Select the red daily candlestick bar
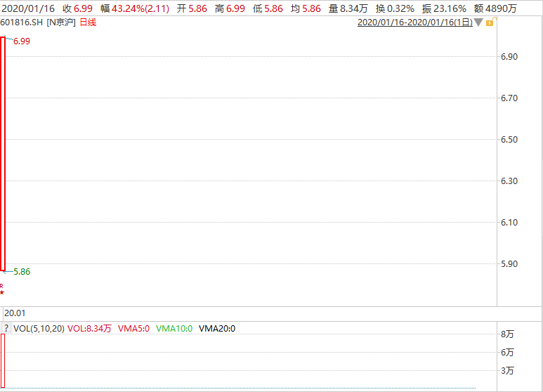Image resolution: width=543 pixels, height=392 pixels. [x=2, y=154]
